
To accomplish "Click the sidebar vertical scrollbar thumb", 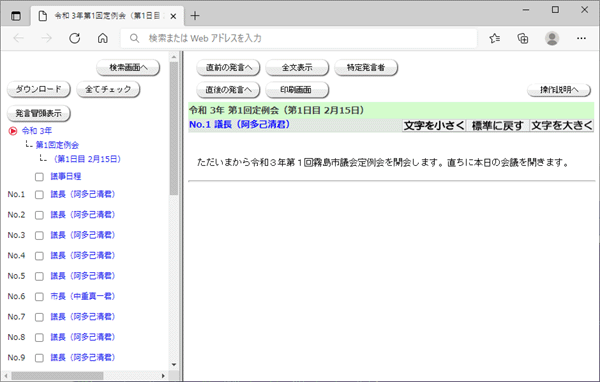I will click(174, 129).
